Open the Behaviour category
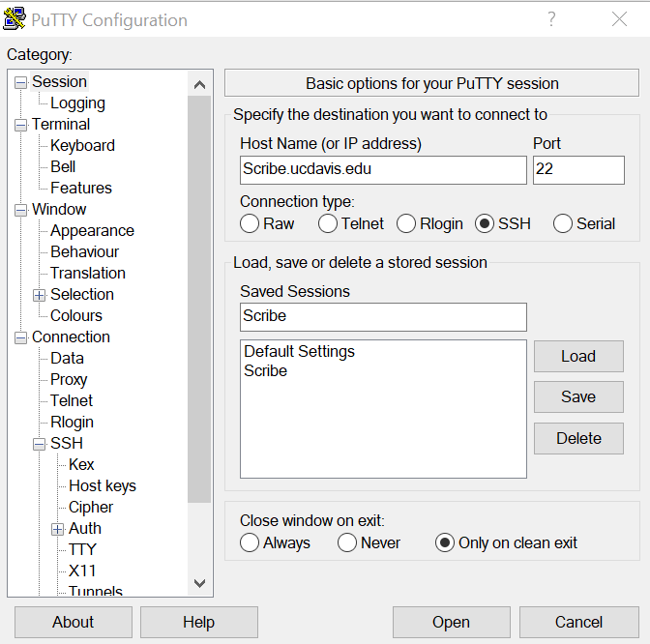The image size is (650, 644). click(x=84, y=252)
